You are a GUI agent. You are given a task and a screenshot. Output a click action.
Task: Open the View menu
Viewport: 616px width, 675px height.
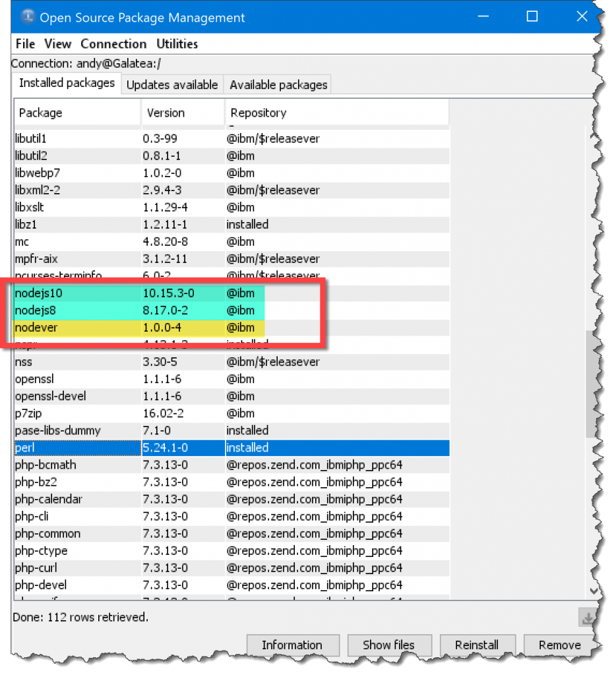[57, 44]
